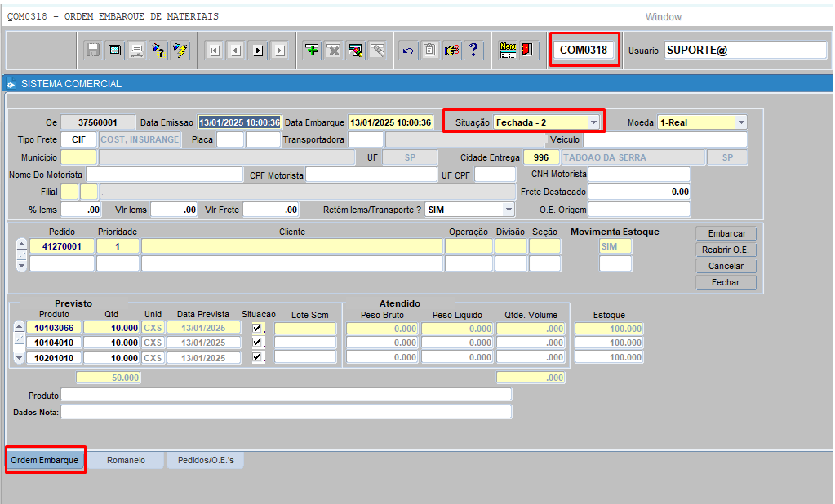Go to first record toolbar icon

[214, 51]
